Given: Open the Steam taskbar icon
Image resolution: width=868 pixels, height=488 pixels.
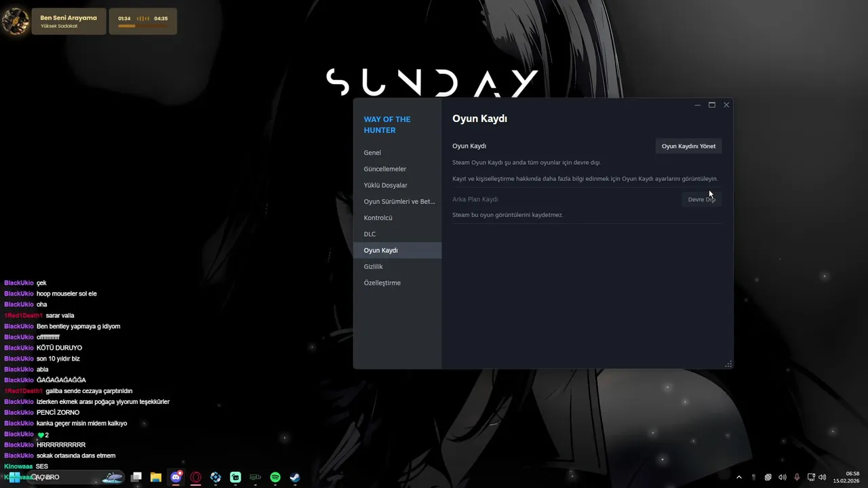Looking at the screenshot, I should pyautogui.click(x=295, y=477).
